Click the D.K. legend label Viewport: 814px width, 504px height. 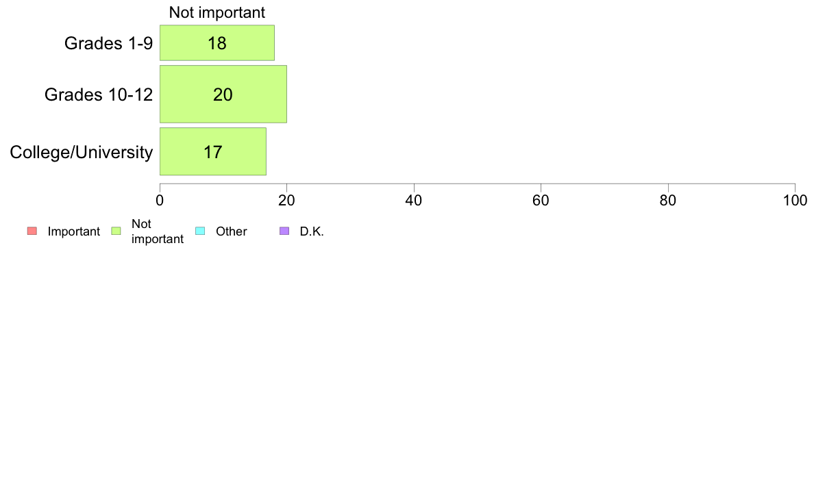tap(312, 231)
